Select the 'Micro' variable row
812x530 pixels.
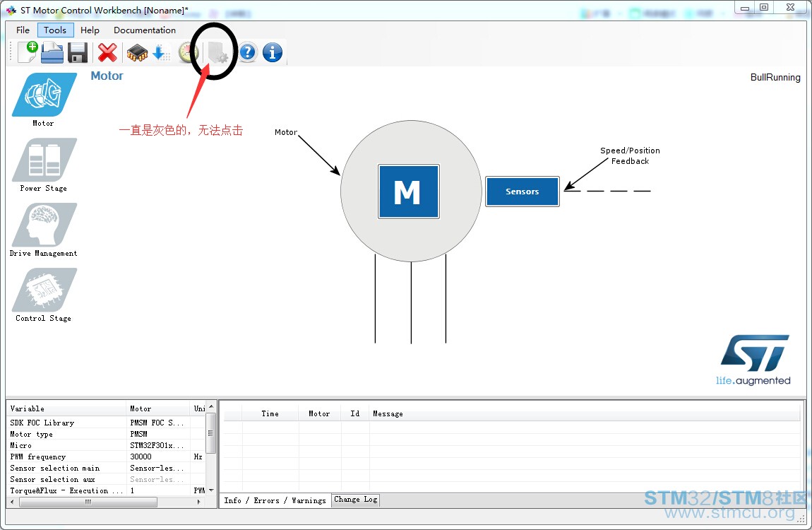tap(107, 445)
